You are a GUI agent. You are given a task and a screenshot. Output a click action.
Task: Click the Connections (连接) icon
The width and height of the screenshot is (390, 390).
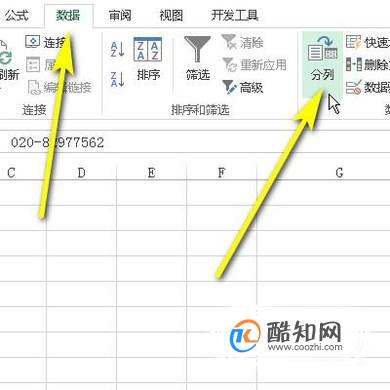click(33, 42)
